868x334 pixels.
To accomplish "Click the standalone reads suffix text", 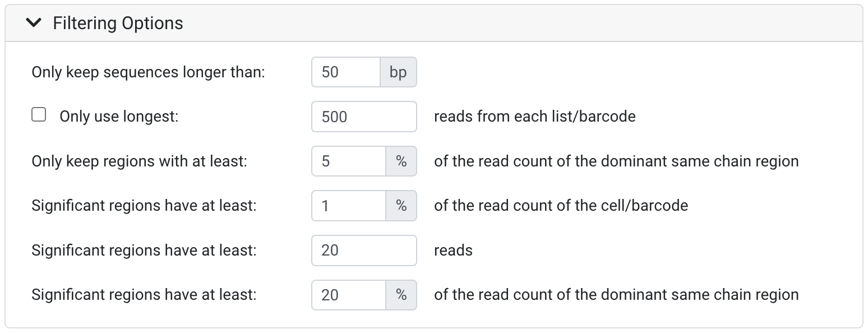I will 453,250.
